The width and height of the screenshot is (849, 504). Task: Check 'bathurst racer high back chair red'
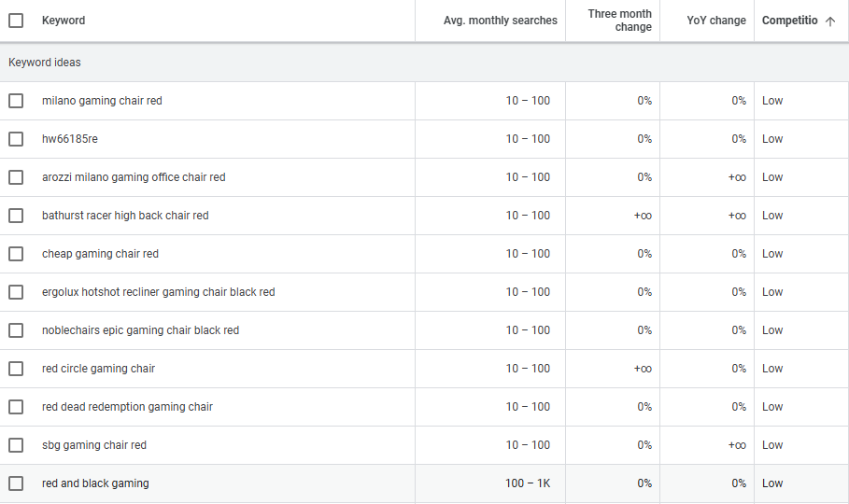[x=16, y=216]
